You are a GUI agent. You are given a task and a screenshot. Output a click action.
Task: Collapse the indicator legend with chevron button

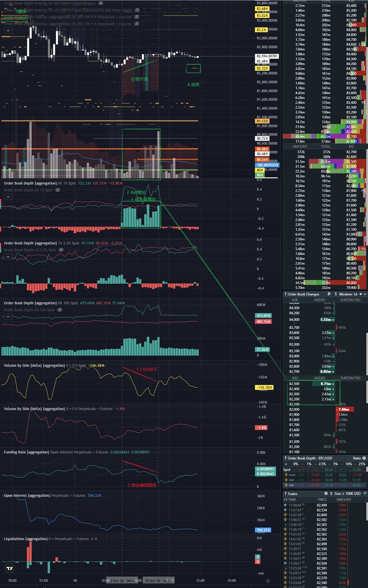point(7,30)
